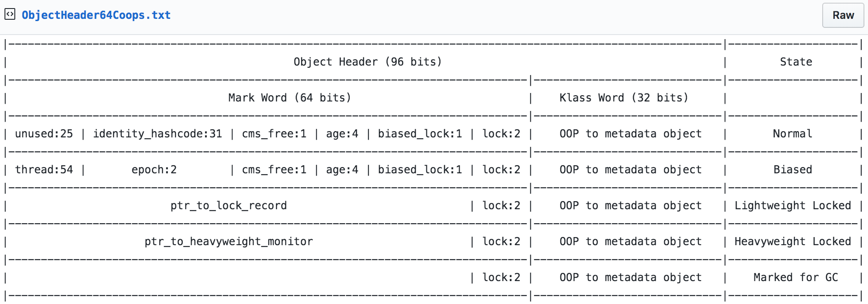Click biased_lock:1 in the Normal row

click(x=420, y=134)
